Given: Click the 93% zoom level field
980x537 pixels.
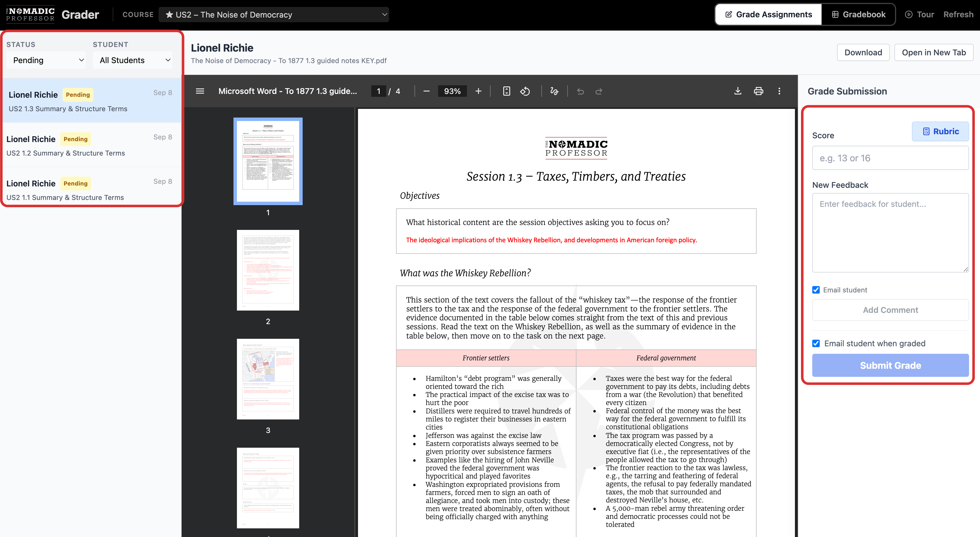Looking at the screenshot, I should coord(452,91).
